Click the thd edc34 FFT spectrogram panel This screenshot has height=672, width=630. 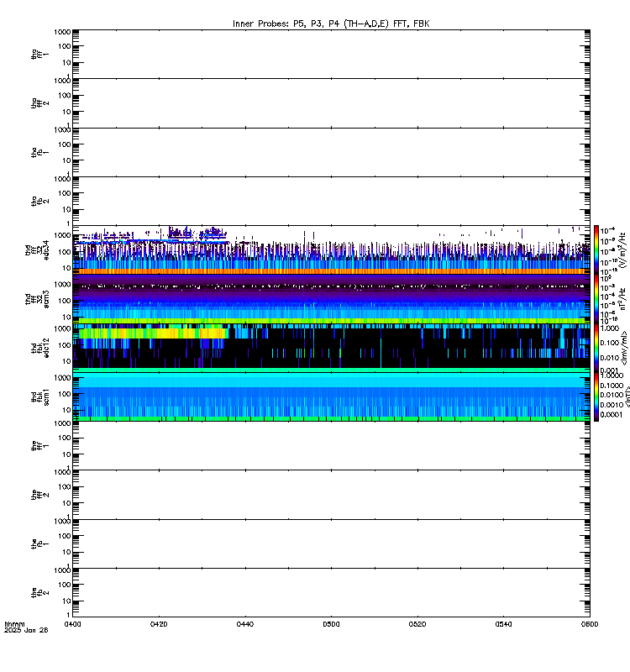(x=331, y=249)
